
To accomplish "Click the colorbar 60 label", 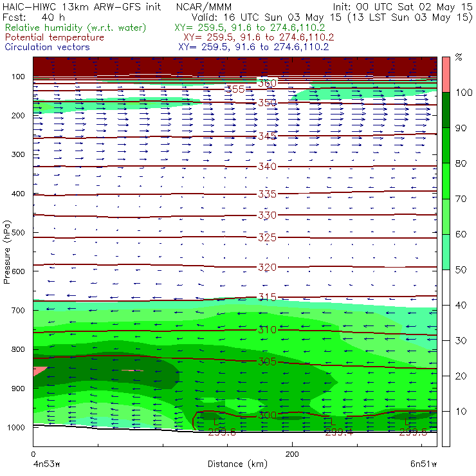I will 461,234.
